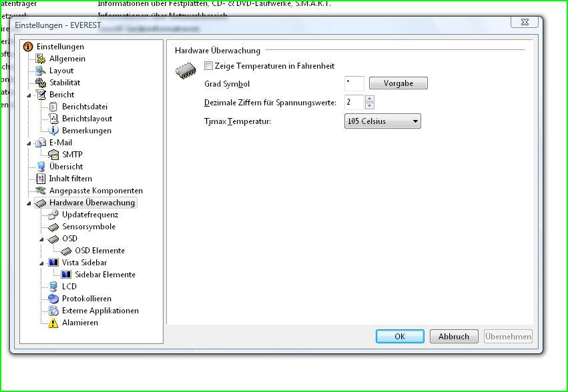Click the Sensorsymbole chip icon
The image size is (568, 392).
point(53,227)
